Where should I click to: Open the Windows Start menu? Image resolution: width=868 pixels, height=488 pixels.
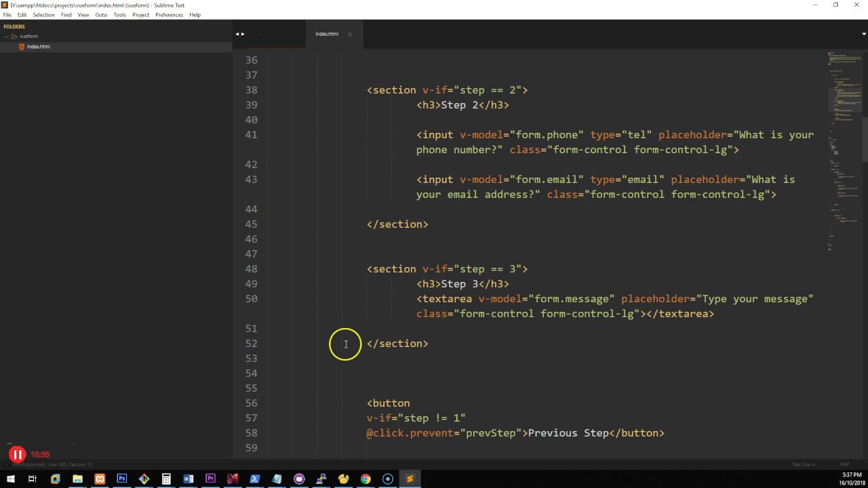11,479
